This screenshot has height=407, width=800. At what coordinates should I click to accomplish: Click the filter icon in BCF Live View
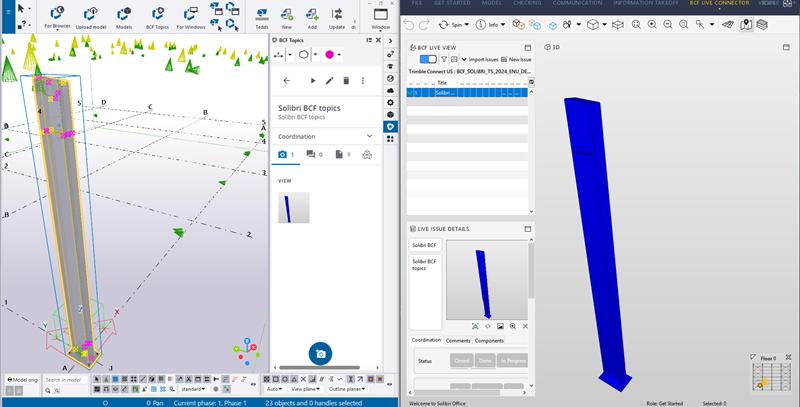click(444, 59)
